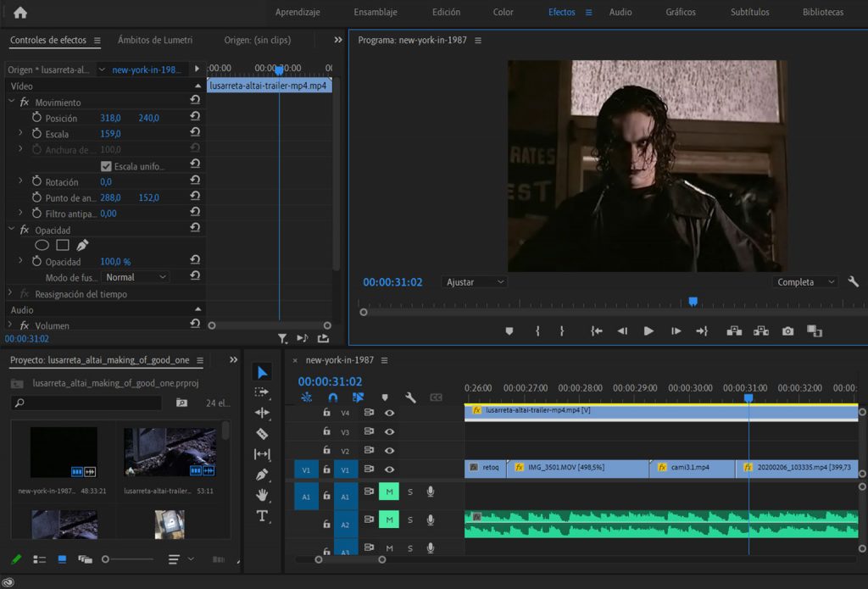
Task: Reset the Escala parameter
Action: (195, 131)
